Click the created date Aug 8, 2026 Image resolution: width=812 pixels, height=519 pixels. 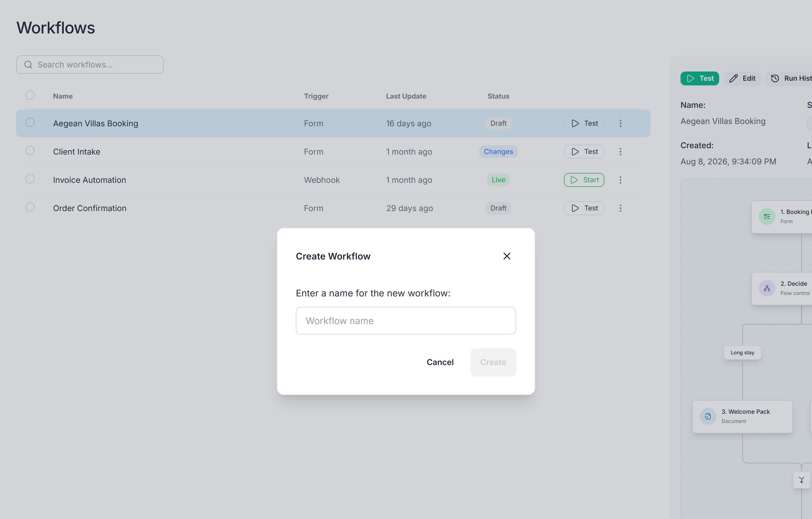click(728, 161)
